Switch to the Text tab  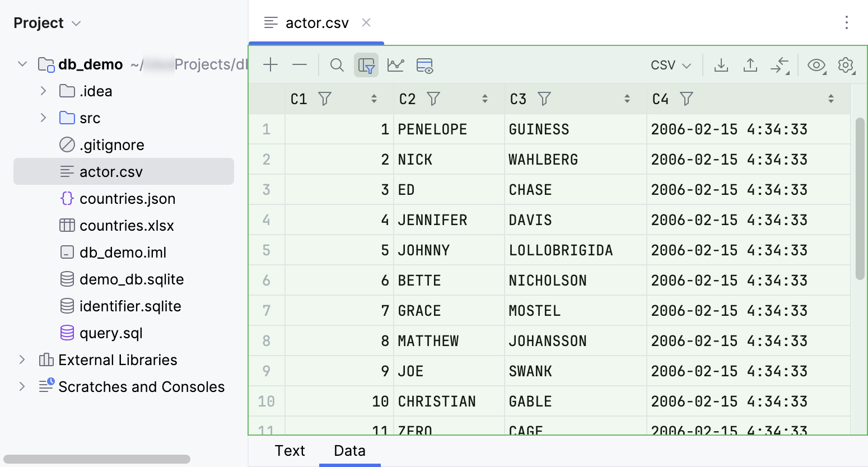(290, 451)
